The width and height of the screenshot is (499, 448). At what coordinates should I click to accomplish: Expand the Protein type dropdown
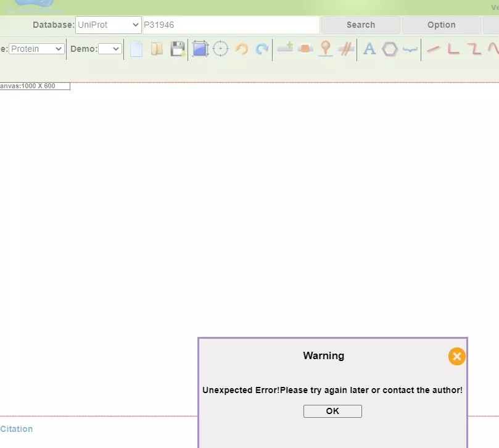point(37,49)
